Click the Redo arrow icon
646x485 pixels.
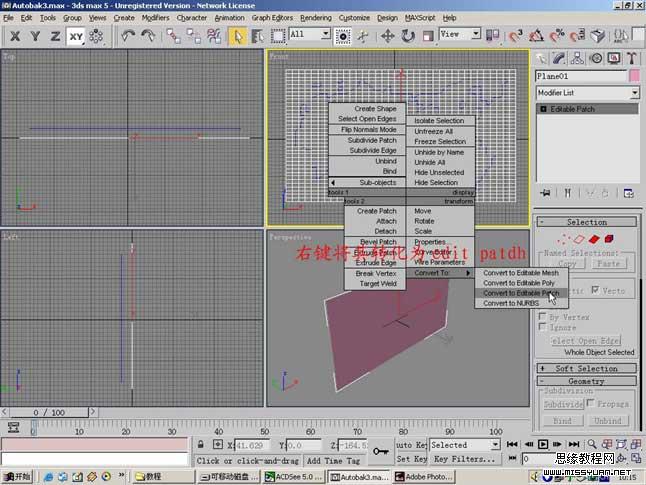pyautogui.click(x=148, y=36)
